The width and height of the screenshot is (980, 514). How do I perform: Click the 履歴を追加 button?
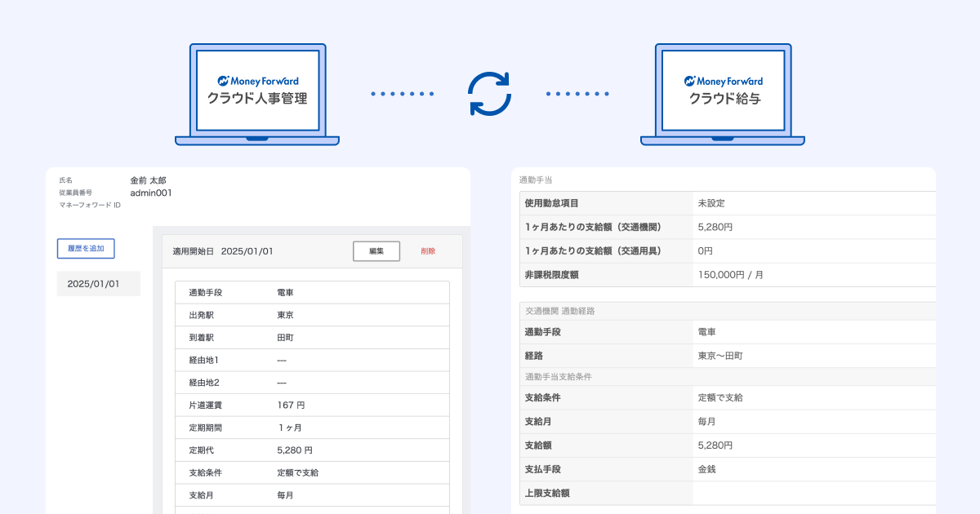(86, 248)
